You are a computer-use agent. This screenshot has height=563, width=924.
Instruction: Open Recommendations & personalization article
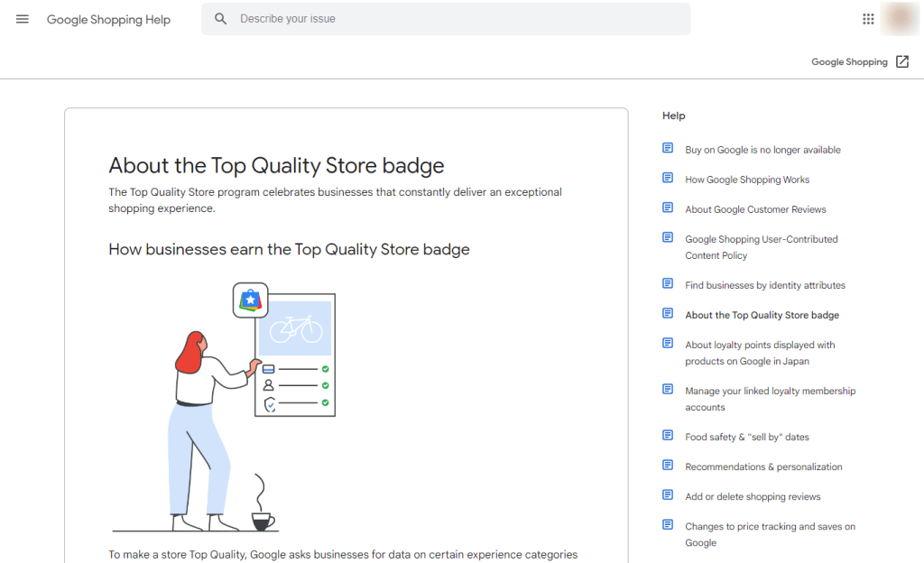coord(763,467)
